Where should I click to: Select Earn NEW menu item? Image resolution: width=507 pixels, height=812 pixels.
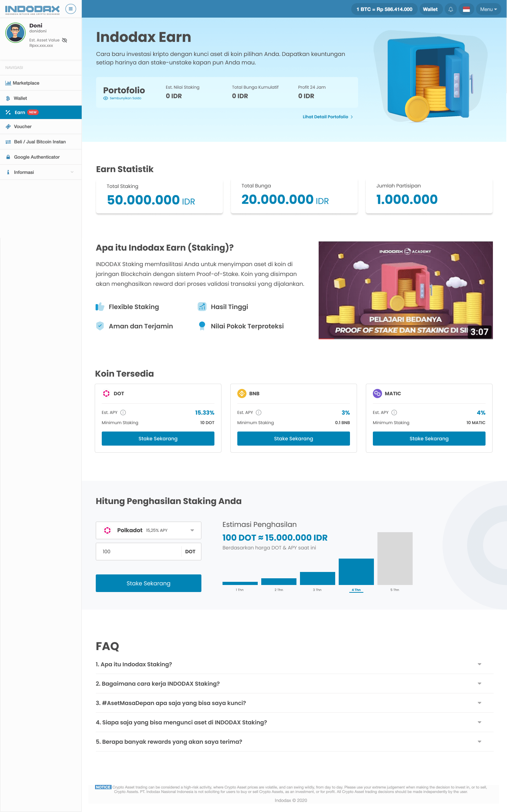tap(41, 112)
